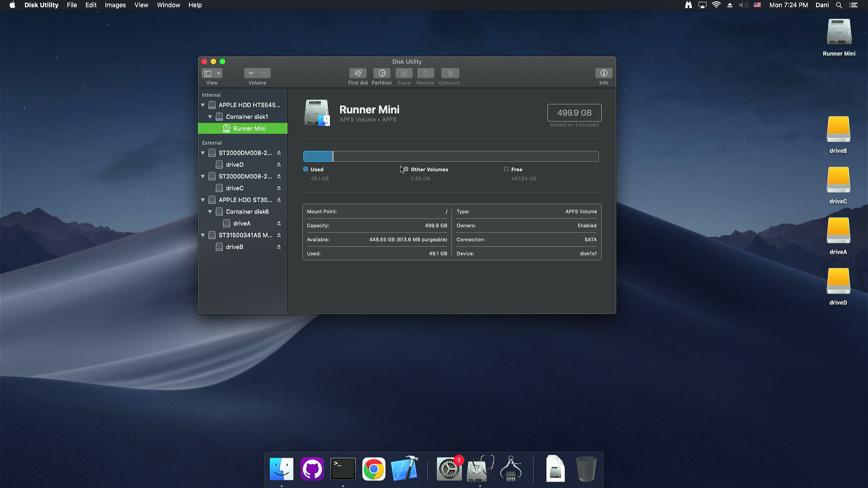Viewport: 868px width, 488px height.
Task: Collapse Container disk1
Action: 210,117
